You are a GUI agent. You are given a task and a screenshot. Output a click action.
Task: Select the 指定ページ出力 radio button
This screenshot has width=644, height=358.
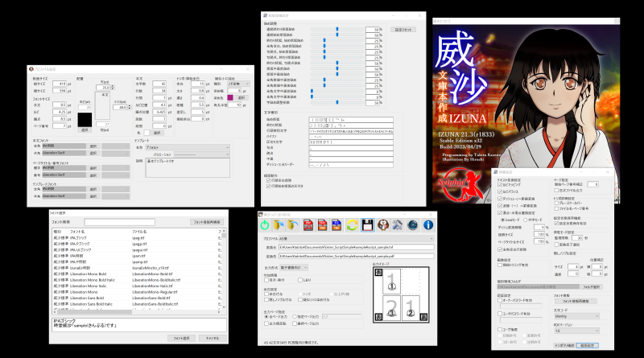pyautogui.click(x=295, y=316)
